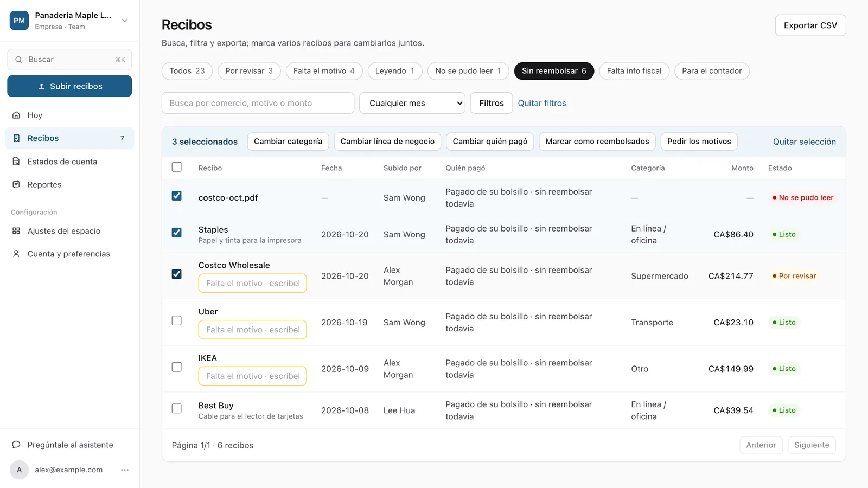Click the Hoy home icon
The width and height of the screenshot is (868, 488).
(x=16, y=115)
